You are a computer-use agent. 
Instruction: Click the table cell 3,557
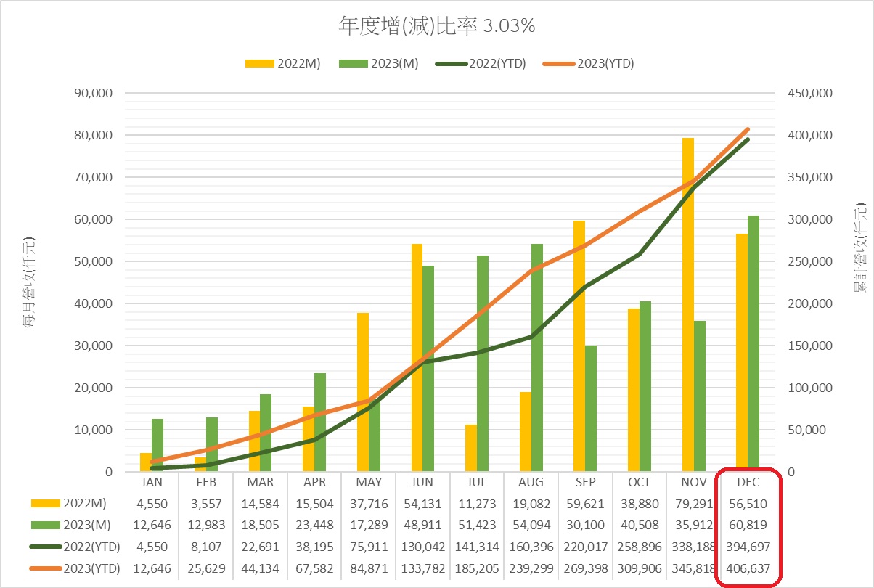(206, 504)
